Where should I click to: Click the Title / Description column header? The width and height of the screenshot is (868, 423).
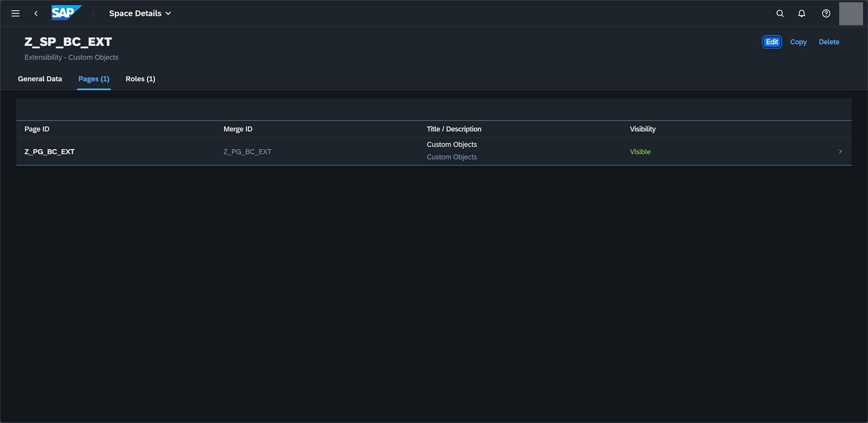(454, 129)
